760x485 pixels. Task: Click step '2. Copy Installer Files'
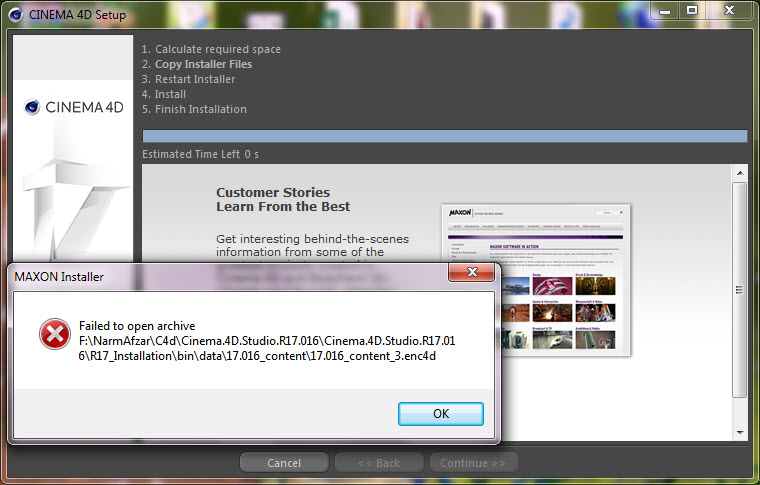pyautogui.click(x=197, y=64)
